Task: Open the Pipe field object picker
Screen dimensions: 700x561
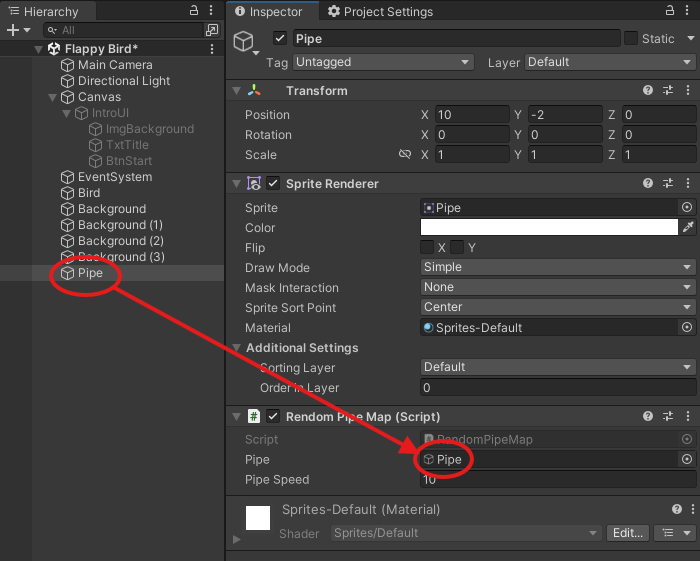Action: point(687,459)
